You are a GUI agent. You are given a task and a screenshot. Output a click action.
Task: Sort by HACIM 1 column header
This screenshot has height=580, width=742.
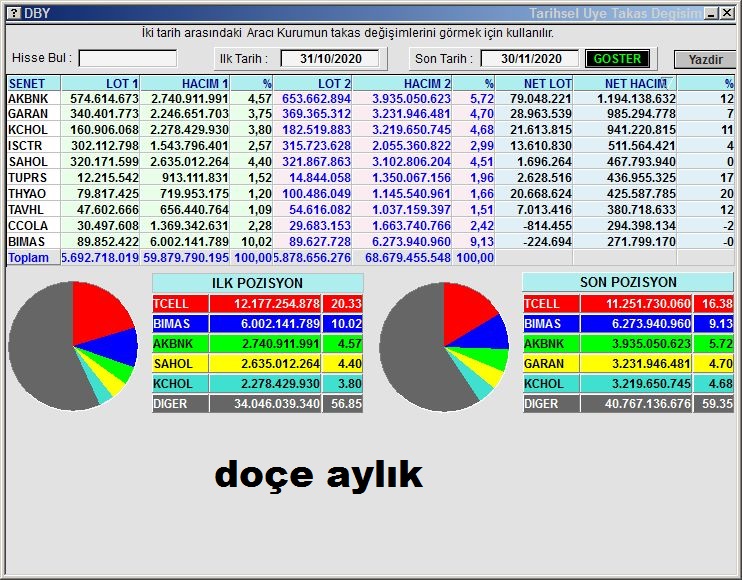[x=185, y=84]
